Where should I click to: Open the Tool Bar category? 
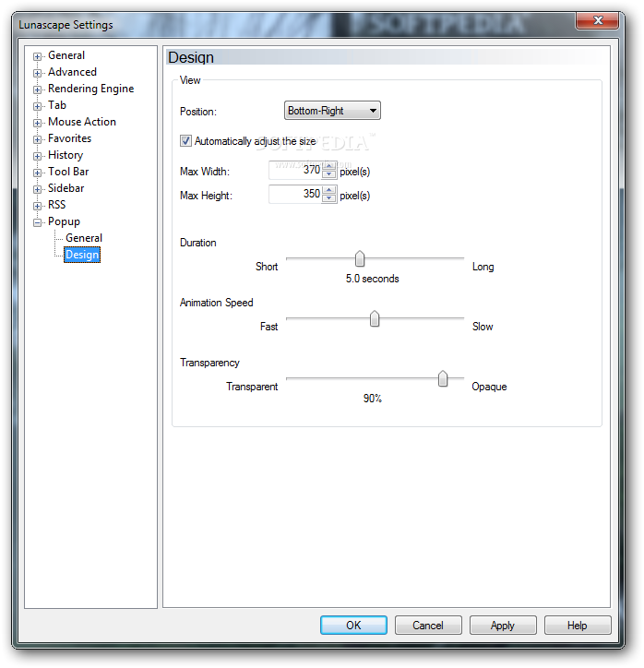68,172
